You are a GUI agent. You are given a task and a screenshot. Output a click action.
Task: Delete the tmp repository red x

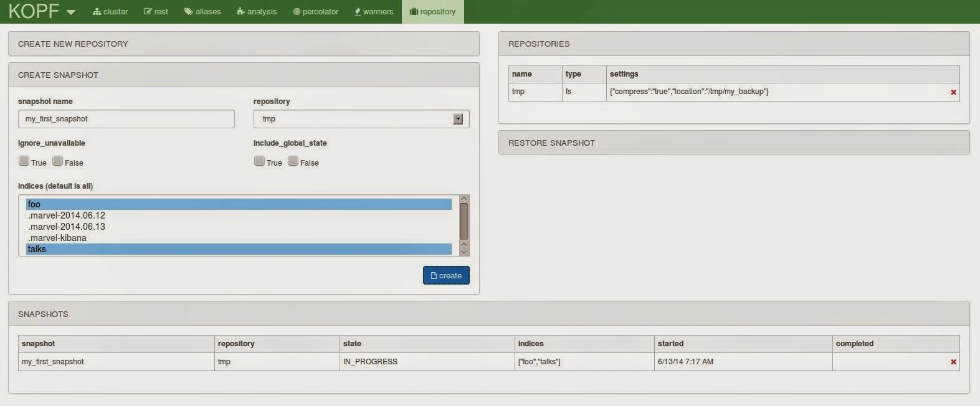pyautogui.click(x=953, y=92)
